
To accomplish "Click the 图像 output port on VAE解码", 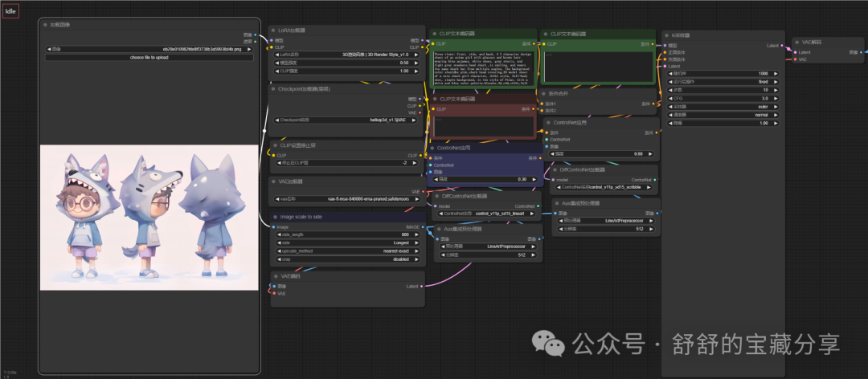I will pyautogui.click(x=862, y=52).
